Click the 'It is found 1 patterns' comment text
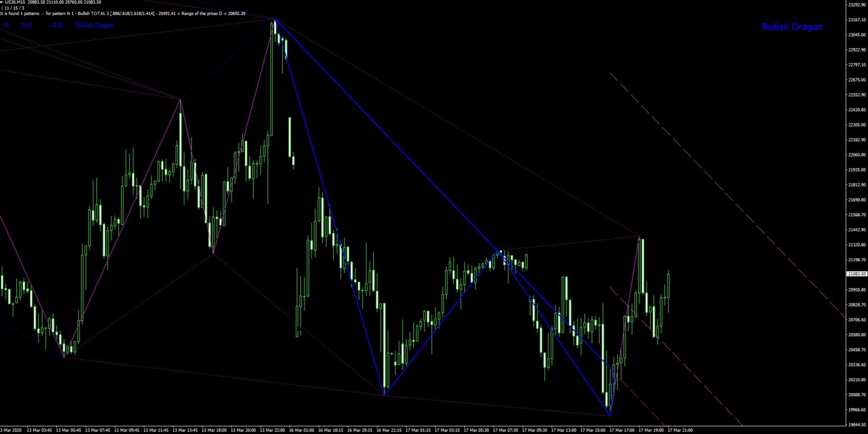 pos(20,13)
